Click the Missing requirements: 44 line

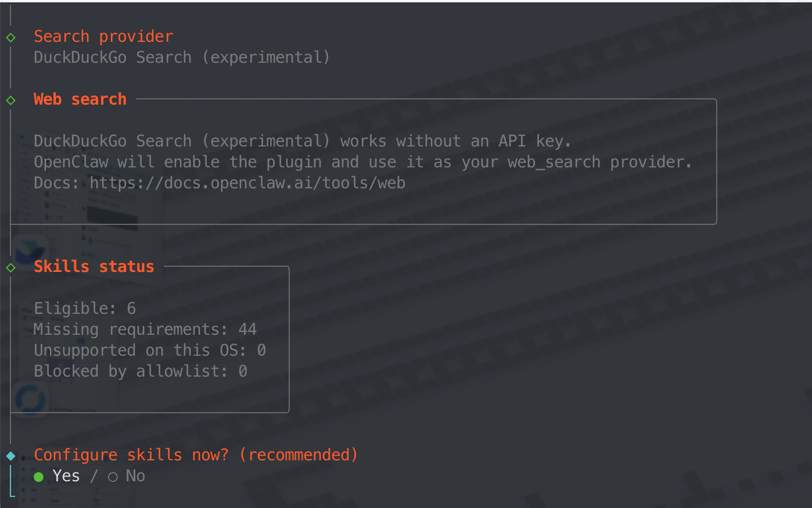click(x=145, y=330)
